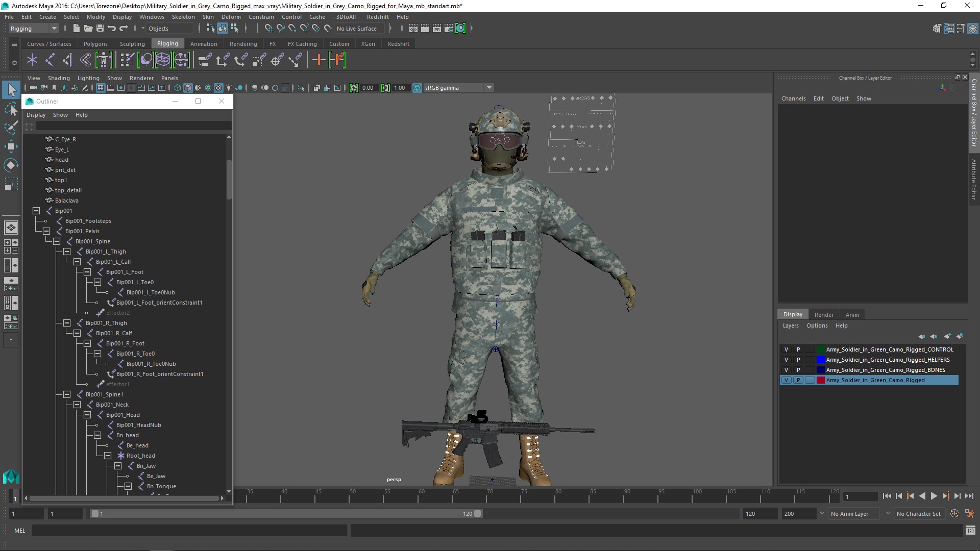Click the undo icon in status line

[x=112, y=29]
